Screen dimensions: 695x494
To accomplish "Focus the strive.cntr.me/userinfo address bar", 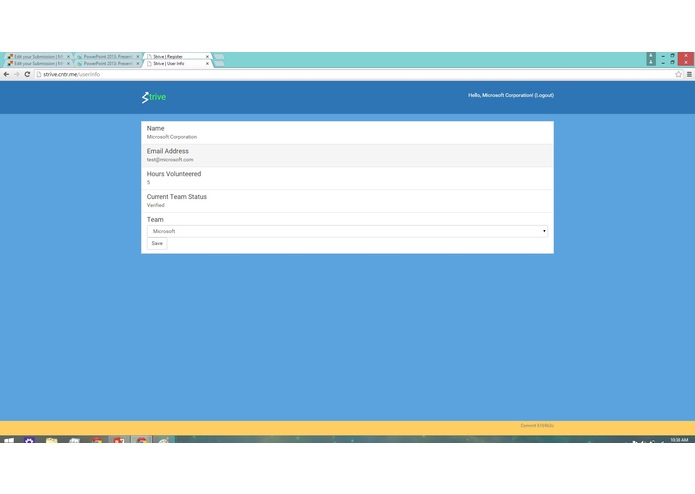I will pyautogui.click(x=355, y=74).
